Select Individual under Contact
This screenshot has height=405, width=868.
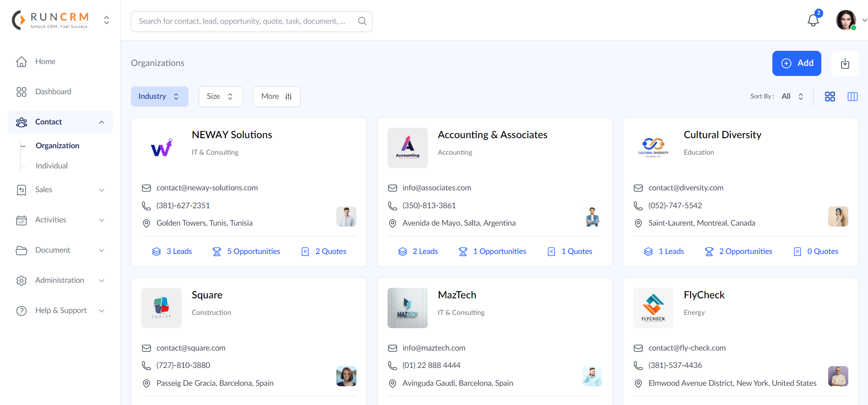52,166
